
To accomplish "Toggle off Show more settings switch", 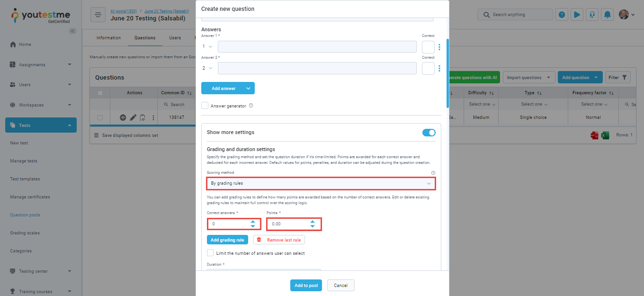I will pyautogui.click(x=429, y=133).
